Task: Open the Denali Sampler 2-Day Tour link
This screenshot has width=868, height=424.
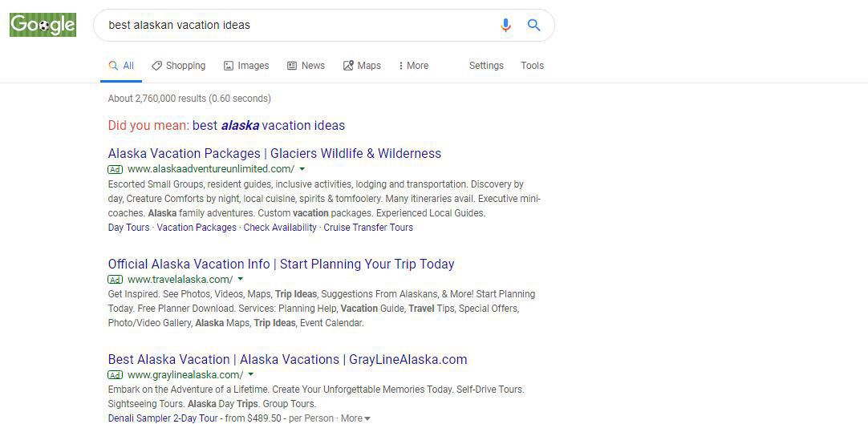Action: click(x=163, y=418)
